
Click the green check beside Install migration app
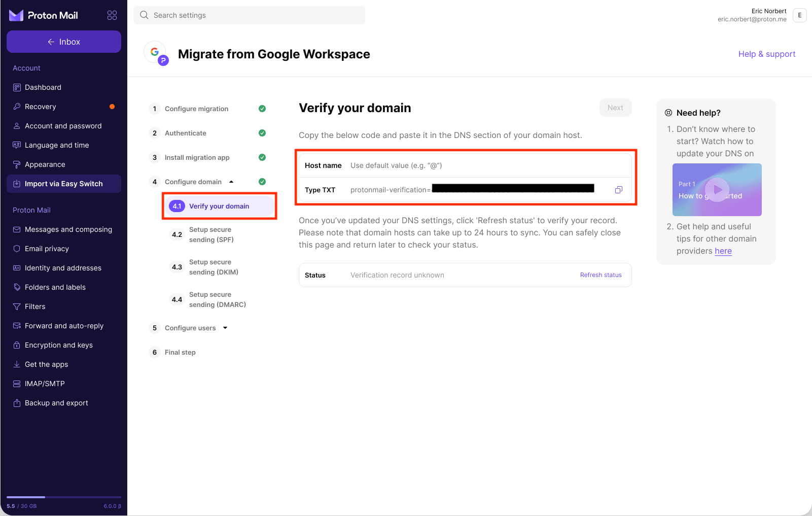(262, 157)
